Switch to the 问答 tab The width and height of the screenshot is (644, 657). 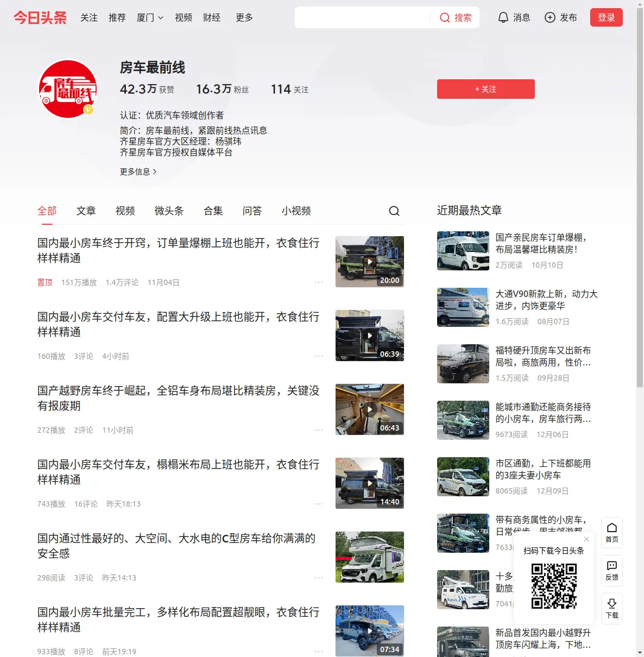coord(252,211)
